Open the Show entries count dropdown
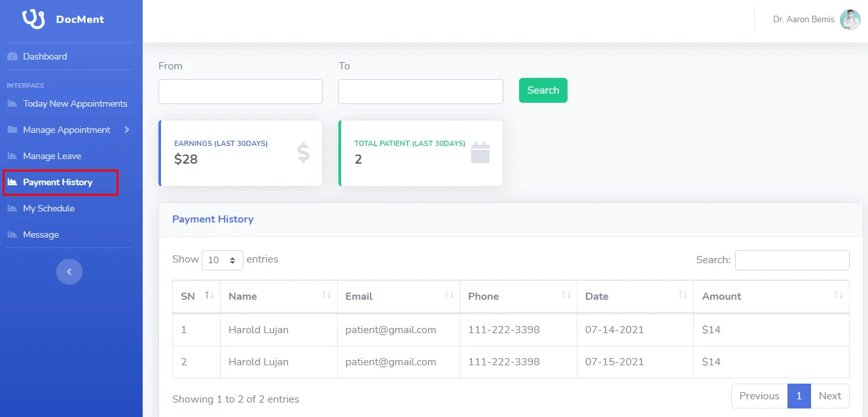Image resolution: width=868 pixels, height=417 pixels. [223, 260]
